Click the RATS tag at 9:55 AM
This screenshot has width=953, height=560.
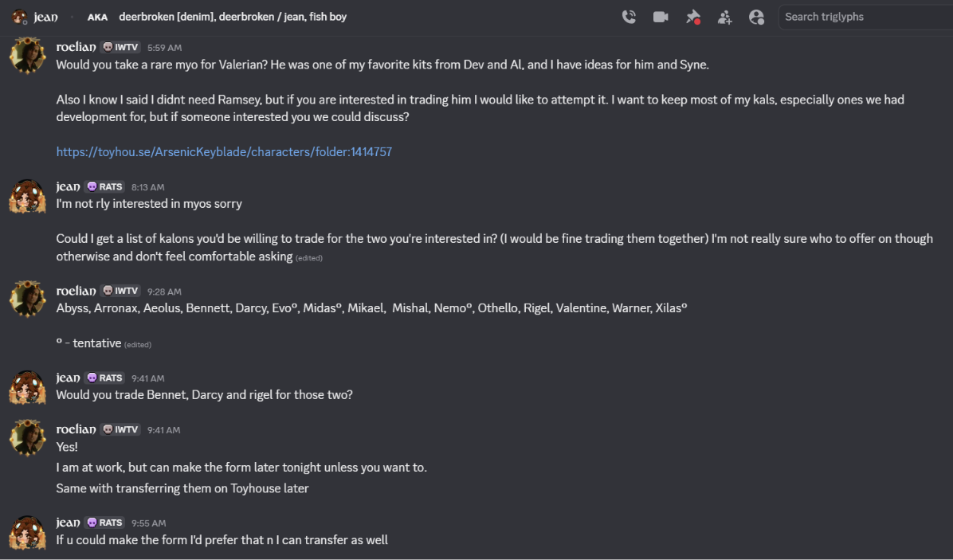tap(104, 523)
